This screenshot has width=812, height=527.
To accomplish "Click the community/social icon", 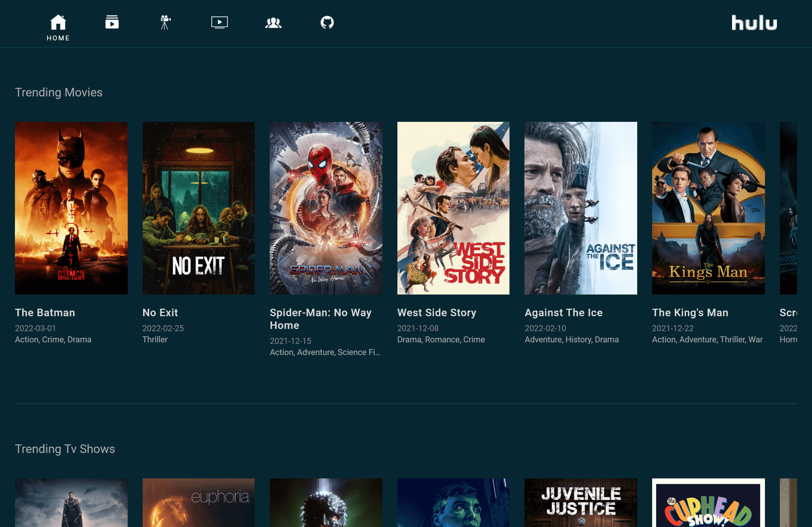I will [x=273, y=22].
